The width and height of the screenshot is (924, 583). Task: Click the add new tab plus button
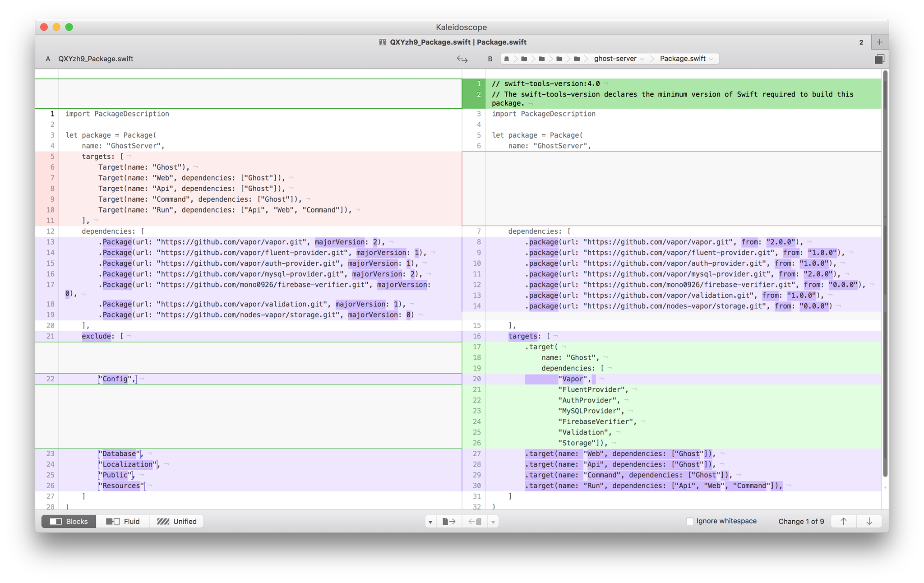click(x=879, y=42)
